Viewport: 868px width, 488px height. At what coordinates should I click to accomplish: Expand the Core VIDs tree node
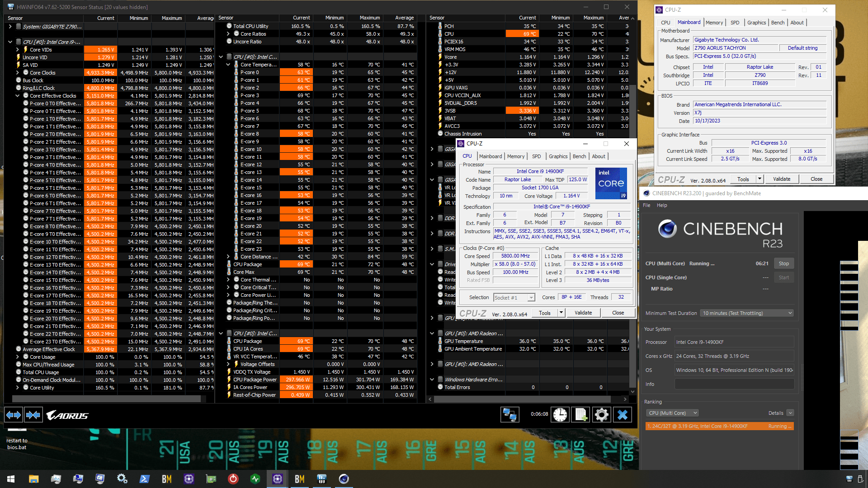(18, 50)
